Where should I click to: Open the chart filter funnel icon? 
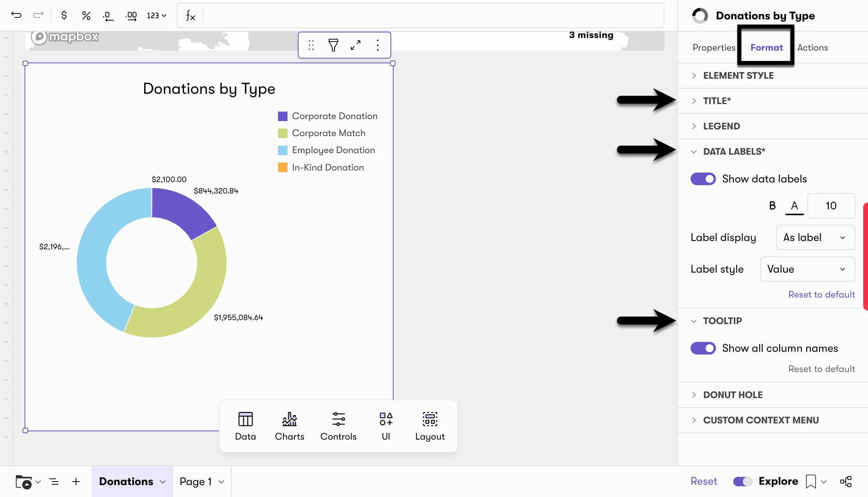pyautogui.click(x=333, y=45)
